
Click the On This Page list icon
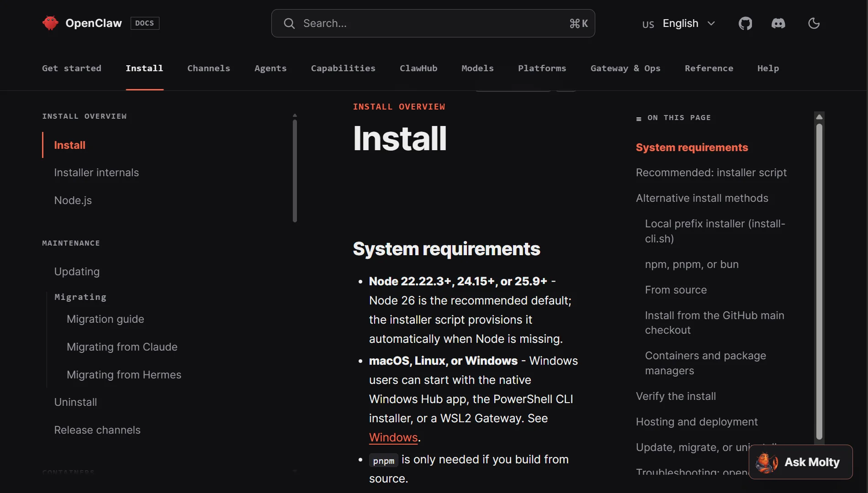coord(639,119)
